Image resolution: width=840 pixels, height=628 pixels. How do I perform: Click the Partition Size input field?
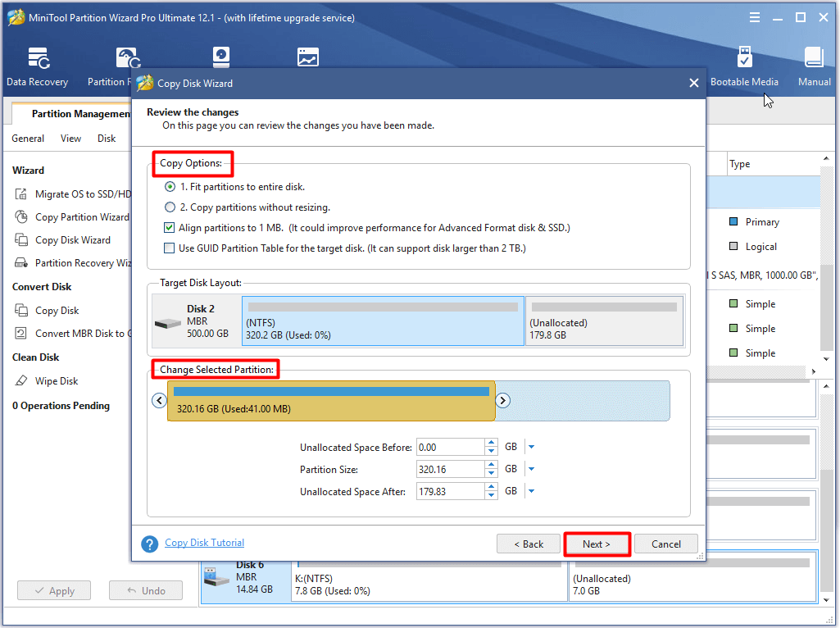point(450,469)
